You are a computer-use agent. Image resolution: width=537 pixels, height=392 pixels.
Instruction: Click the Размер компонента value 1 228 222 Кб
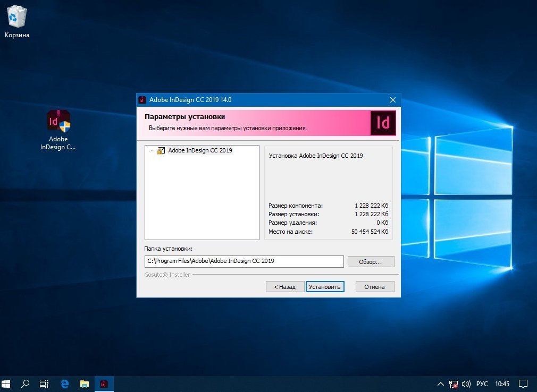pyautogui.click(x=371, y=206)
